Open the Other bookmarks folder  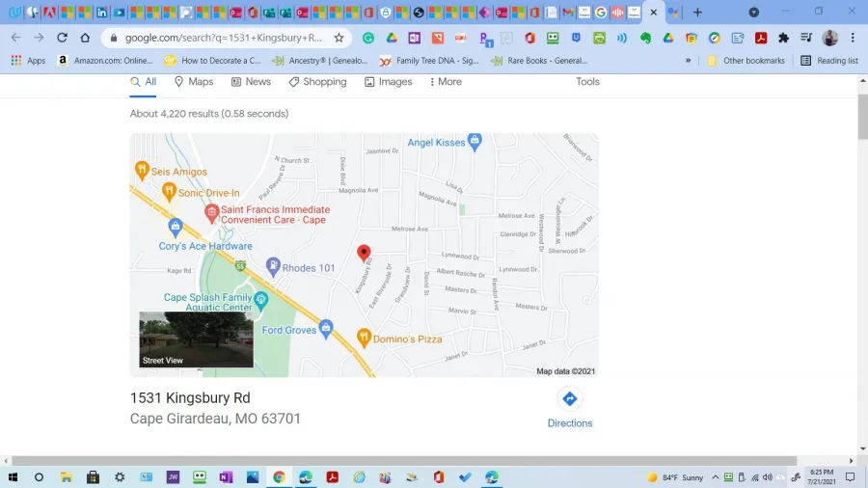(746, 61)
